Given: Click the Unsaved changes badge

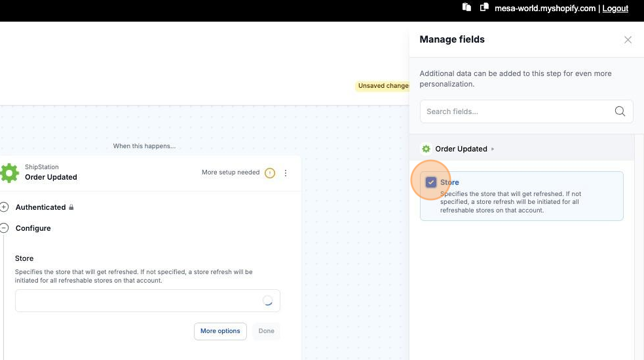Looking at the screenshot, I should point(383,86).
